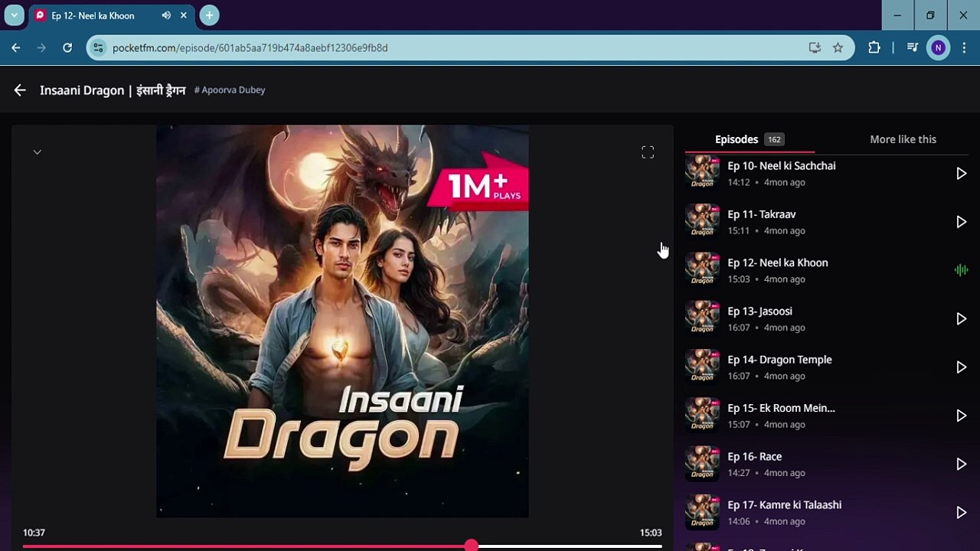Viewport: 980px width, 551px height.
Task: Click fullscreen icon on player
Action: coord(648,152)
